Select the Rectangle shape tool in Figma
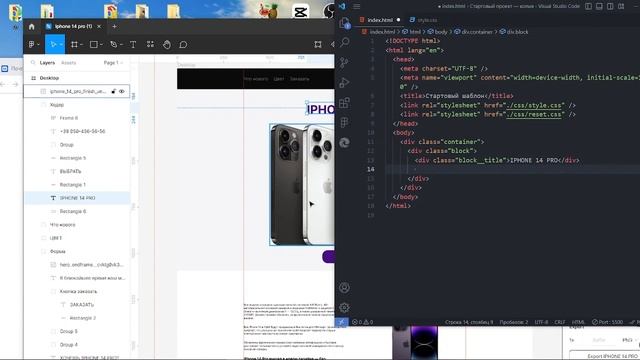The width and height of the screenshot is (640, 360). tap(93, 44)
